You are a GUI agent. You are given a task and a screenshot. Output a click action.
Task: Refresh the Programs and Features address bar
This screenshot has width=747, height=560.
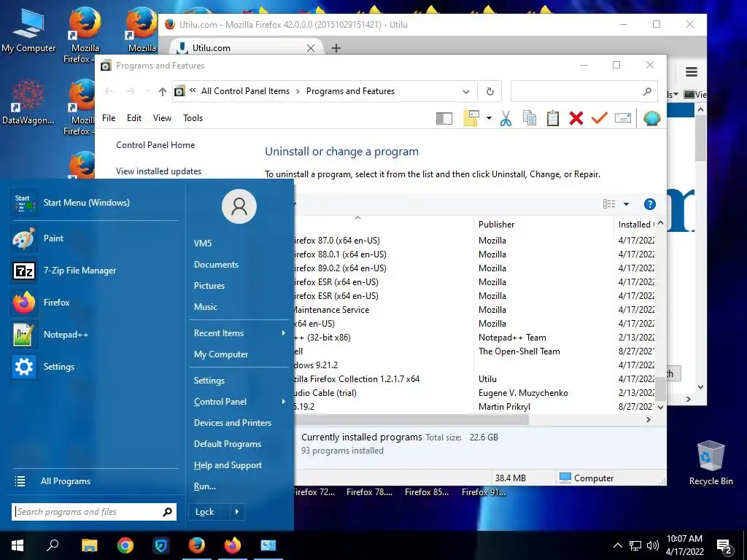pos(489,91)
